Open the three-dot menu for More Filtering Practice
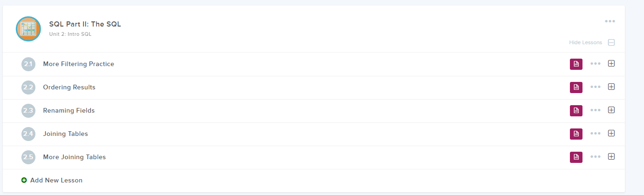Viewport: 644px width, 195px height. pyautogui.click(x=596, y=64)
